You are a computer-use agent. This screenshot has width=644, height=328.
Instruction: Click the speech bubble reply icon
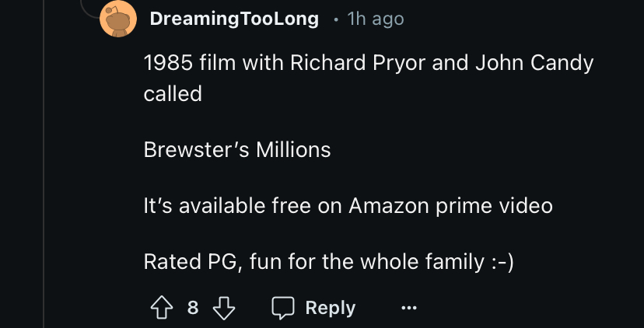click(x=282, y=308)
